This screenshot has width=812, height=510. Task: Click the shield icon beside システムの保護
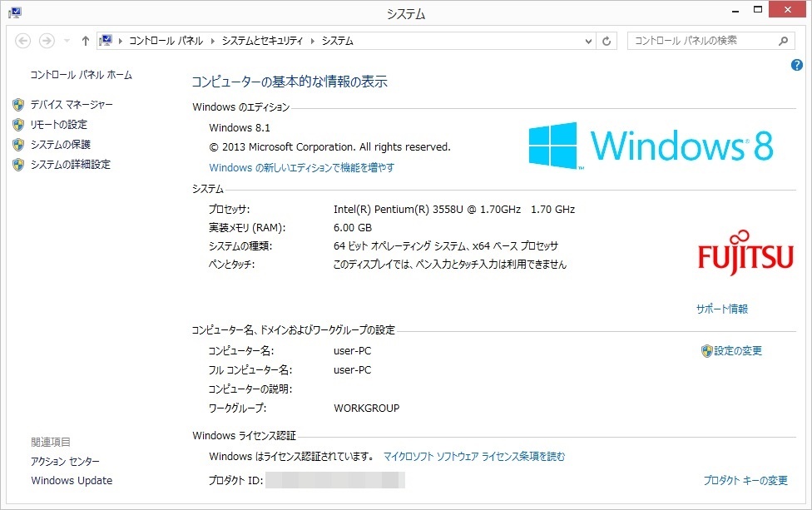pos(18,145)
